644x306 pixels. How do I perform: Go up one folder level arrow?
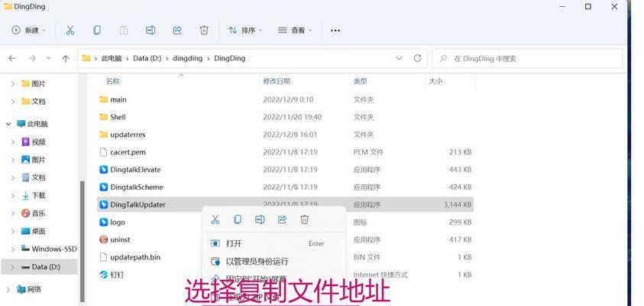65,59
